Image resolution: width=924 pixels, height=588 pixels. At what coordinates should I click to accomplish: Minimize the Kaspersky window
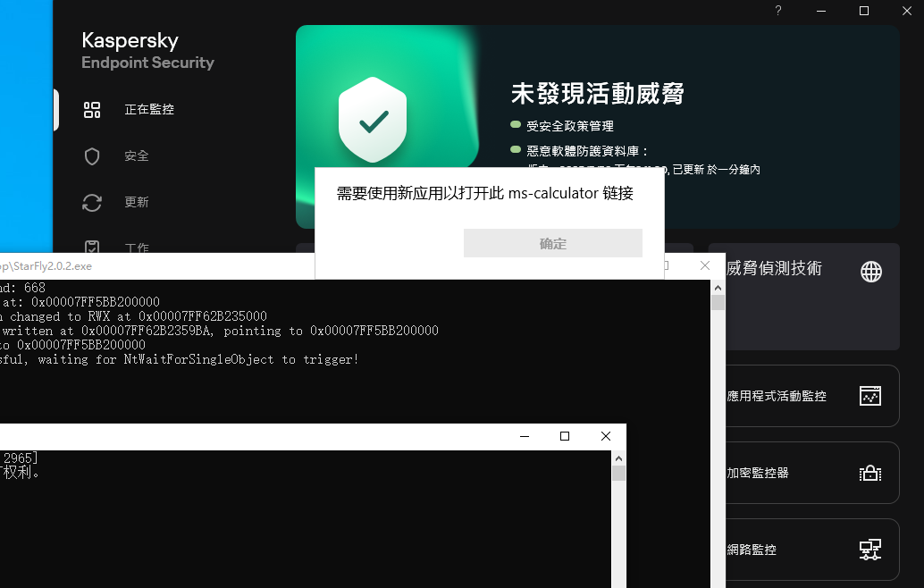(x=821, y=11)
